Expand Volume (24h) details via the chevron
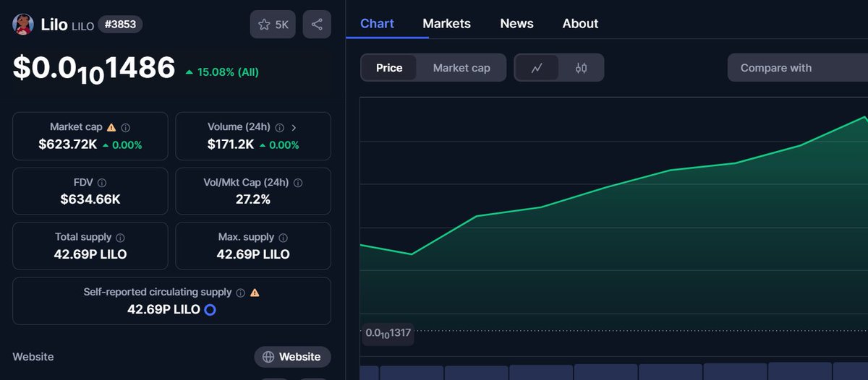 294,127
